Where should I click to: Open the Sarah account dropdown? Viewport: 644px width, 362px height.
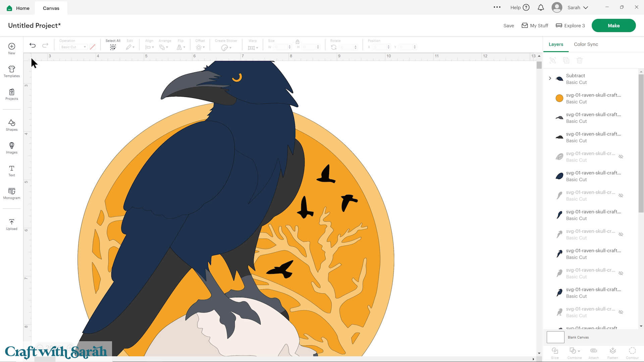578,7
